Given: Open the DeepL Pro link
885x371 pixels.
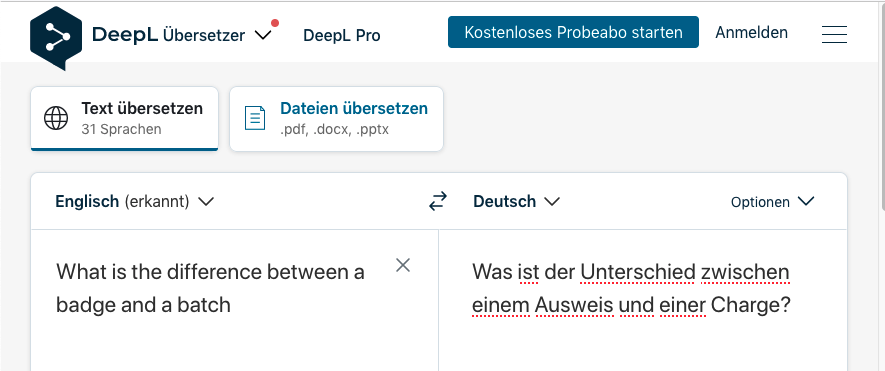Looking at the screenshot, I should click(341, 35).
